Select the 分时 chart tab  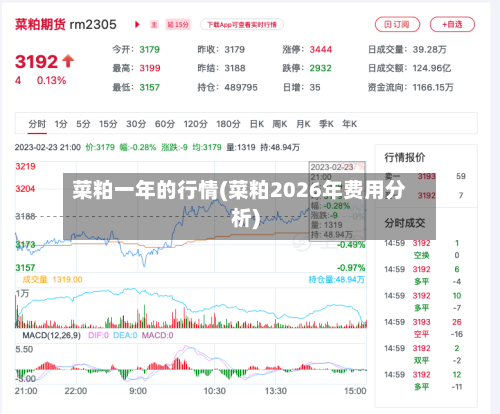click(x=37, y=124)
